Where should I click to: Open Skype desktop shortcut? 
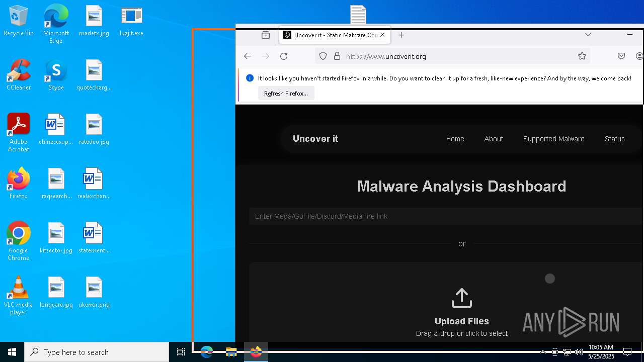[x=56, y=75]
